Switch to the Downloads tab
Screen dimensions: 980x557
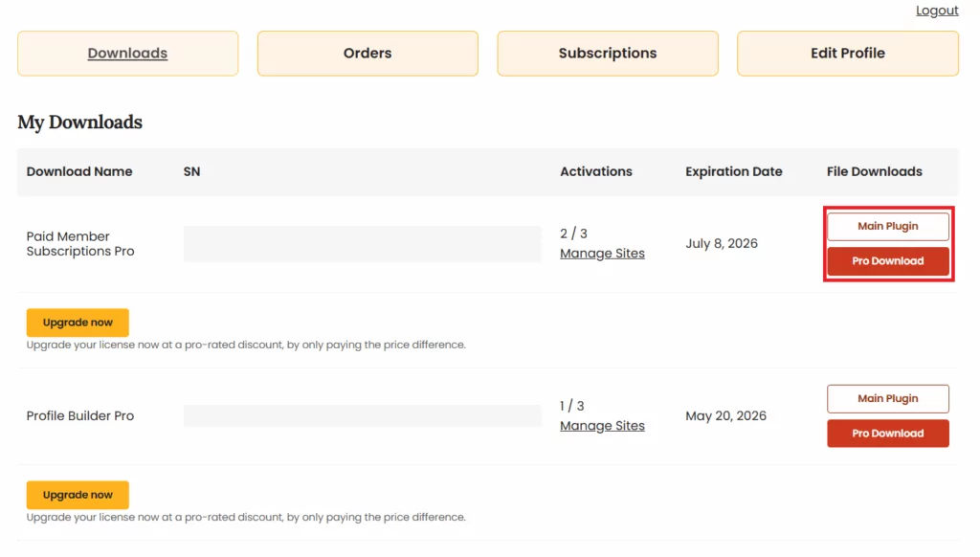pyautogui.click(x=127, y=54)
